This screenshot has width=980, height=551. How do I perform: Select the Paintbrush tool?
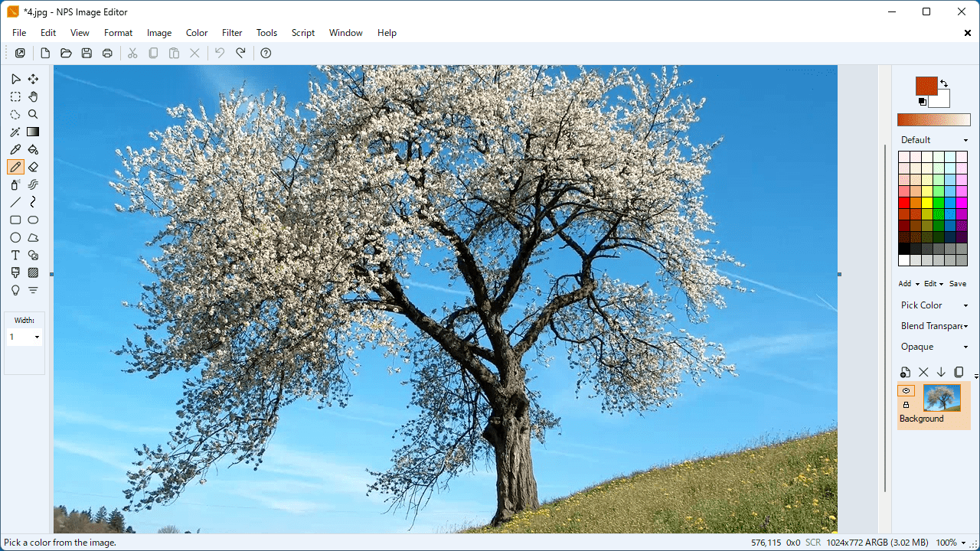click(x=15, y=272)
